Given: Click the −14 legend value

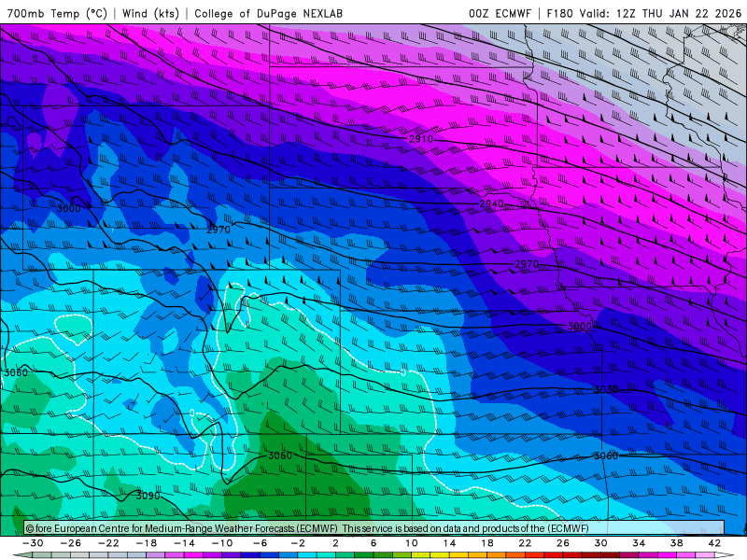Looking at the screenshot, I should 184,543.
